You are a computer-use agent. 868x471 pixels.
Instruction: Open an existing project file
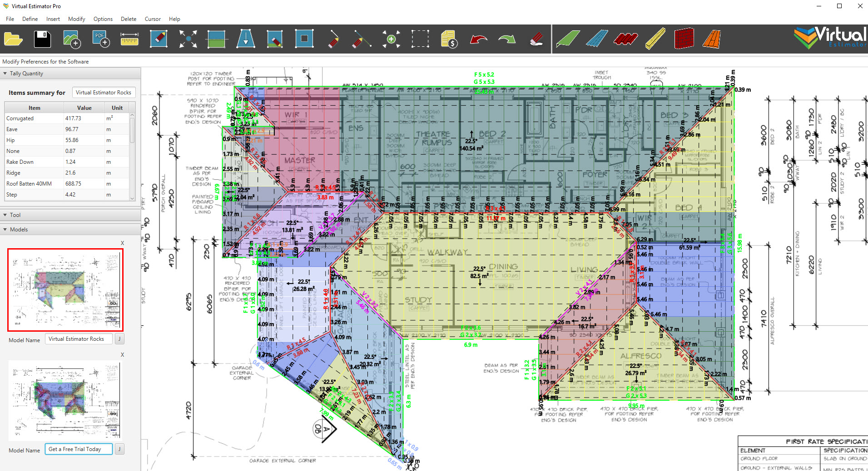pos(13,39)
